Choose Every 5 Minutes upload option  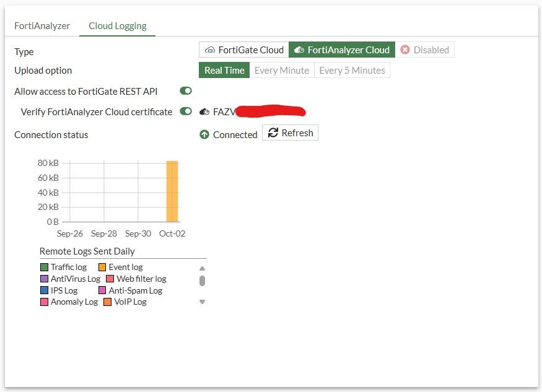click(352, 71)
